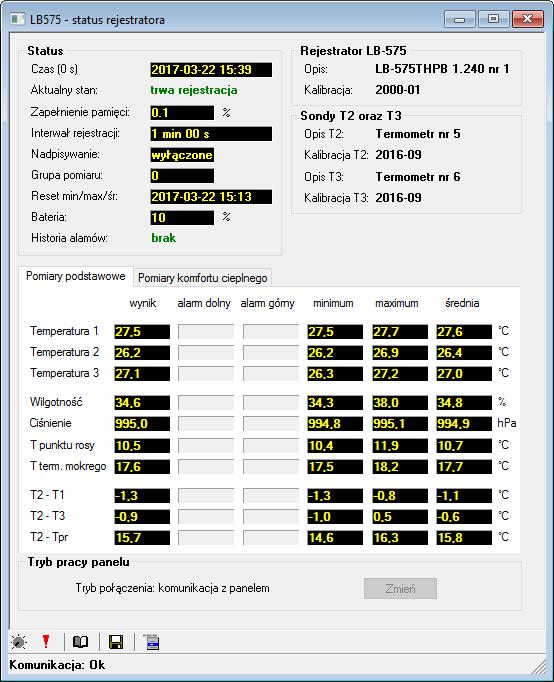Screen dimensions: 554x682
Task: Click T2 - T3 maximum value 0.5
Action: [400, 517]
